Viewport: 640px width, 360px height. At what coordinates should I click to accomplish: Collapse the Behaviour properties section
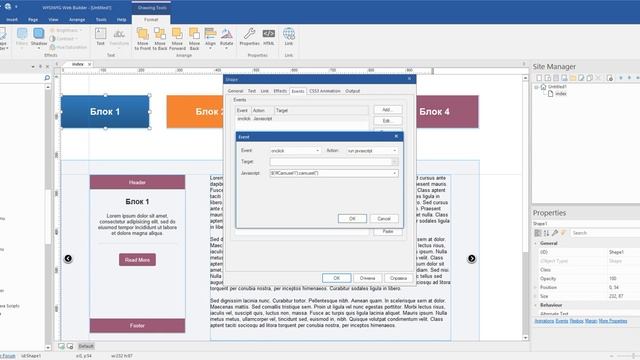click(536, 305)
